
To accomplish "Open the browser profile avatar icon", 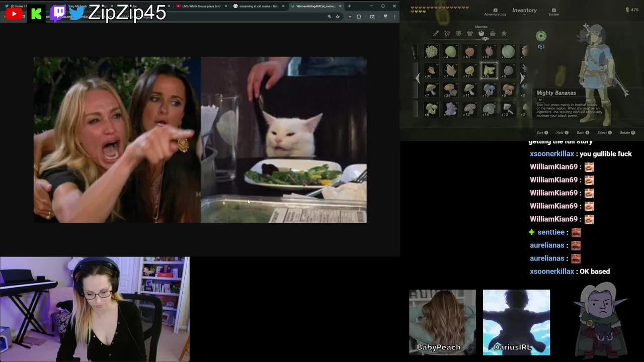I will click(385, 17).
